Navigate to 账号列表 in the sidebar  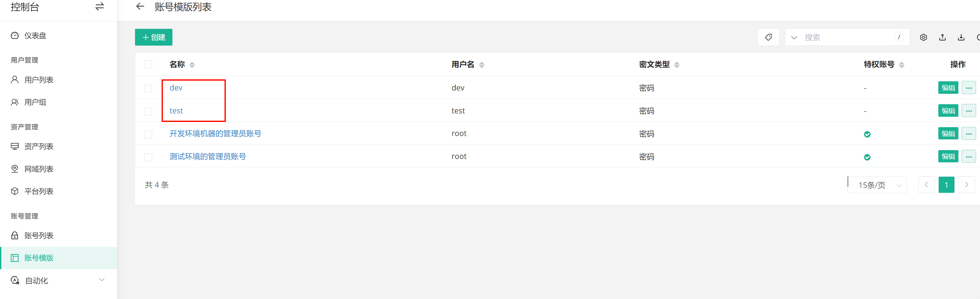point(38,235)
